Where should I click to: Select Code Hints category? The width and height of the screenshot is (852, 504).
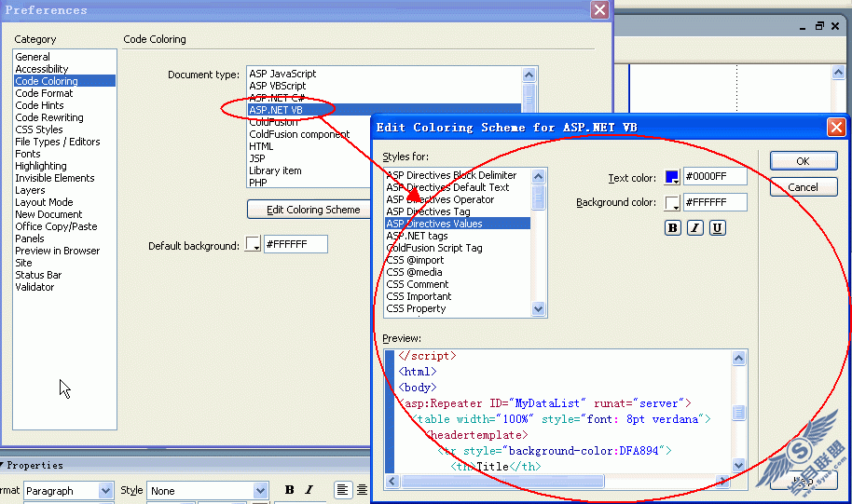[x=40, y=105]
